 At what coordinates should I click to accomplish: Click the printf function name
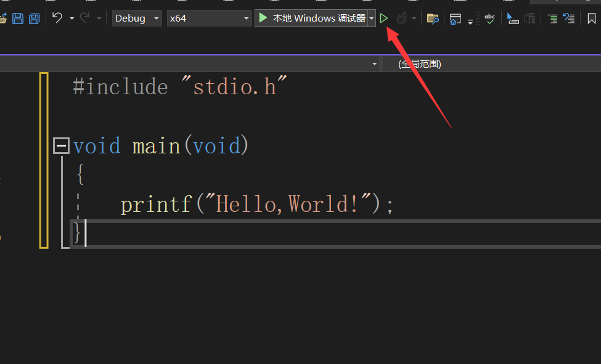(156, 204)
